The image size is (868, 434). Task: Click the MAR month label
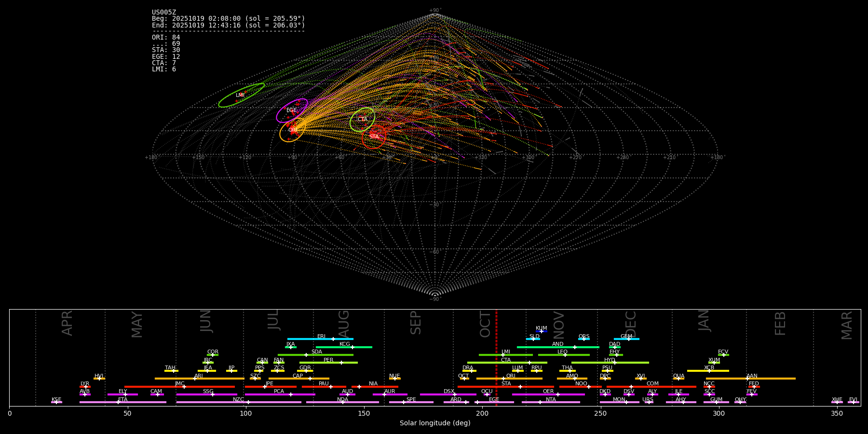click(x=847, y=325)
